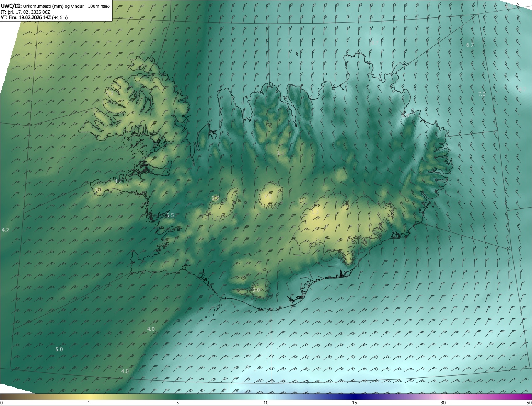Click the colorbar tick label 10
Viewport: 532px width, 406px height.
point(266,403)
